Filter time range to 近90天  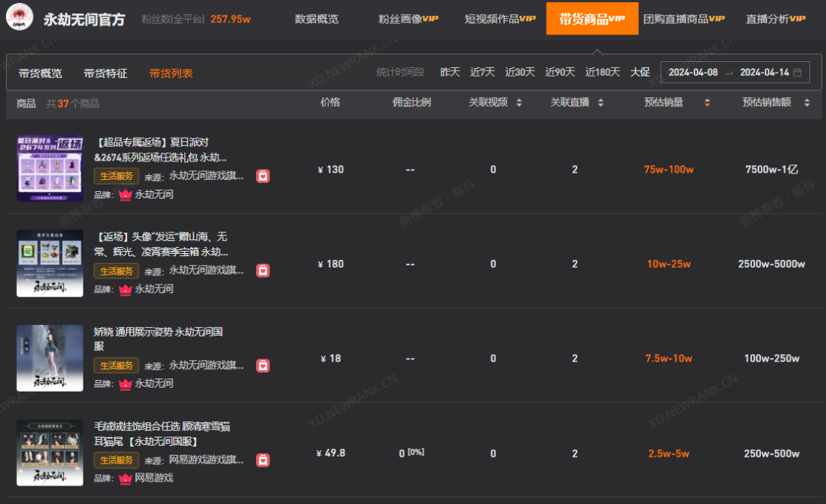(x=560, y=72)
